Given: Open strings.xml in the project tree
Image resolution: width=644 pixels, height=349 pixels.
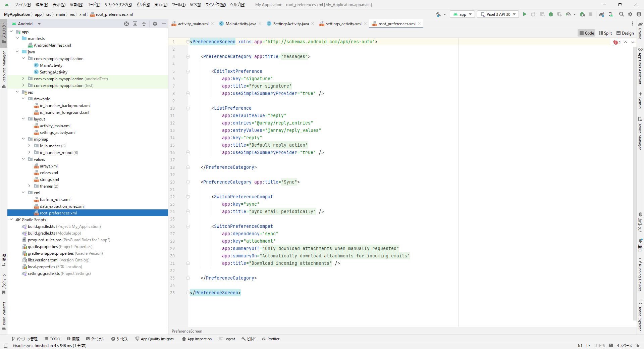Looking at the screenshot, I should [x=49, y=180].
